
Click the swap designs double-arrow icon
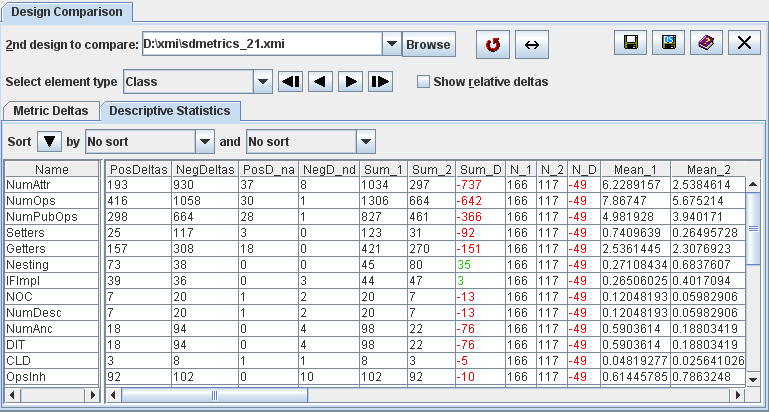point(532,45)
